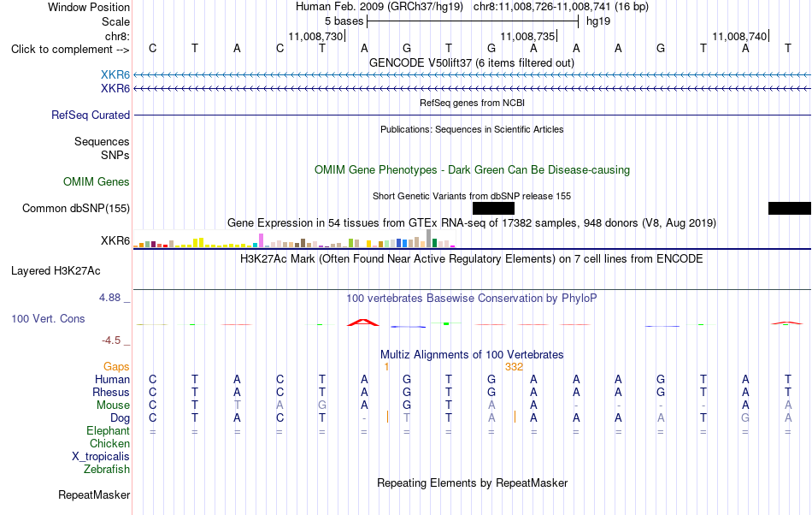
Task: Click the chr8:11,008,726-11,008,741 position text
Action: 561,7
